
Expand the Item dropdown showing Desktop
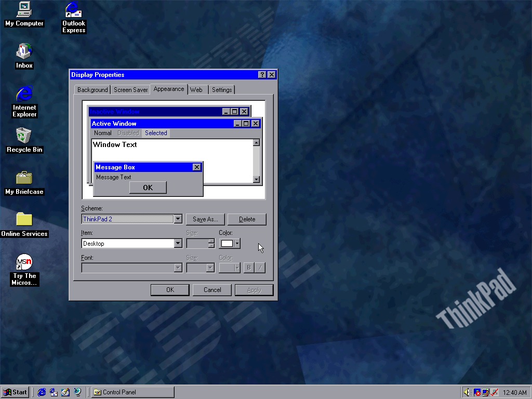point(178,244)
